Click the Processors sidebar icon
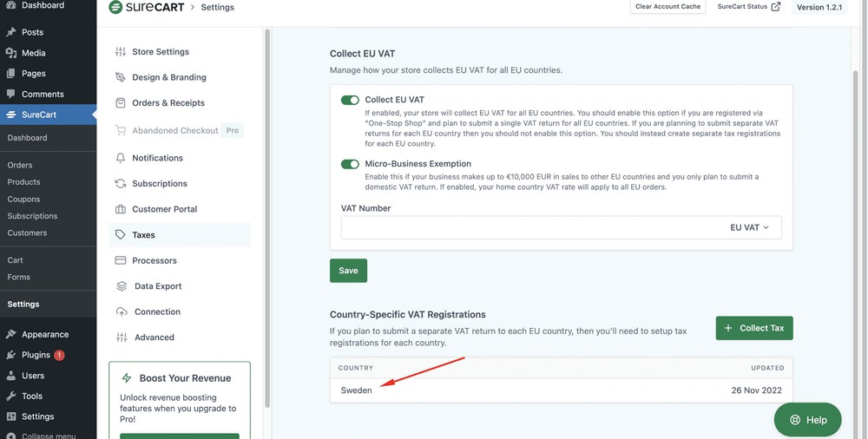The height and width of the screenshot is (439, 868). (121, 260)
